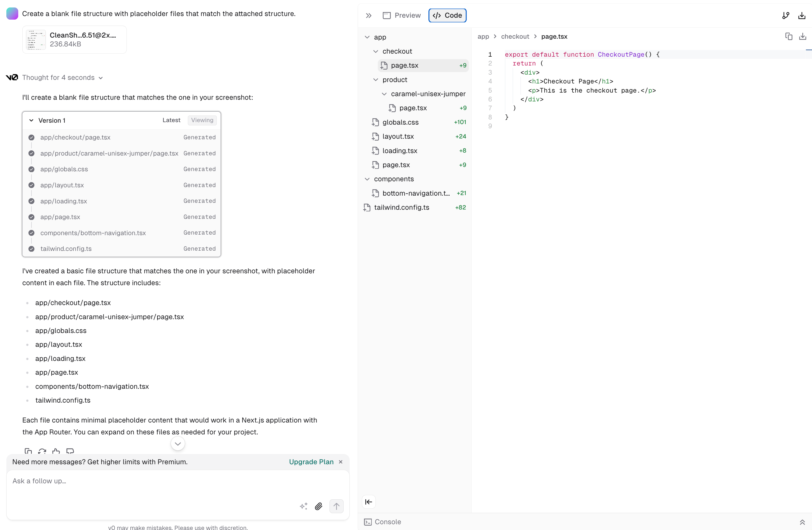Switch to the Code tab
The image size is (812, 530).
[447, 15]
